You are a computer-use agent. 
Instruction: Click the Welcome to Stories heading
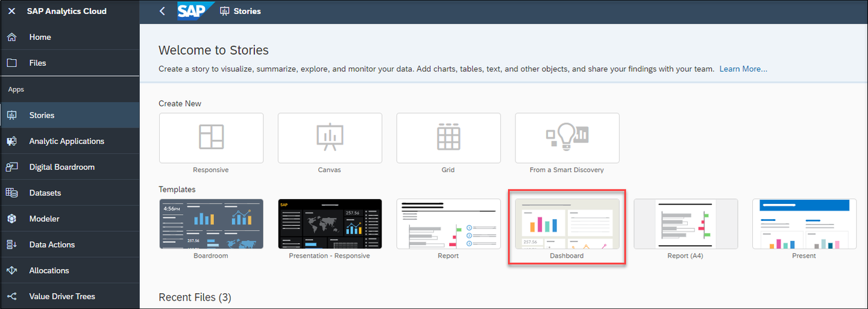coord(213,50)
